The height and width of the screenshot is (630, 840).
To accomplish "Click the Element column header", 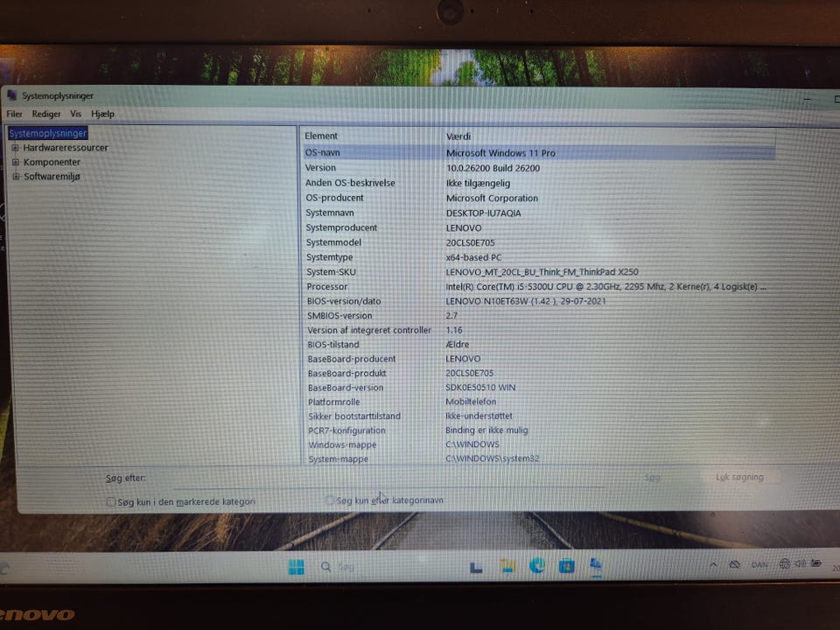I will 321,136.
